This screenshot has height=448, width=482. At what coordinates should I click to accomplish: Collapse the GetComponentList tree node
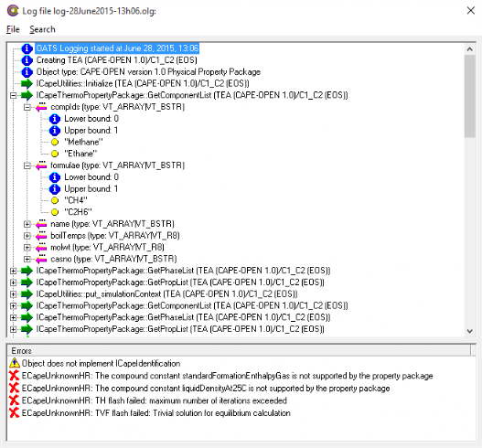pos(13,96)
